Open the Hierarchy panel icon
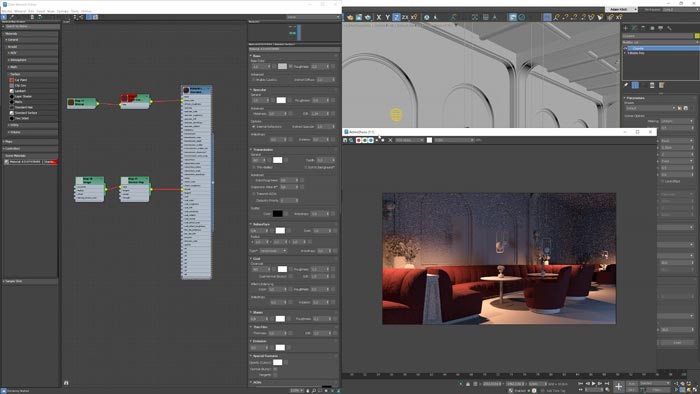This screenshot has height=394, width=700. point(643,28)
